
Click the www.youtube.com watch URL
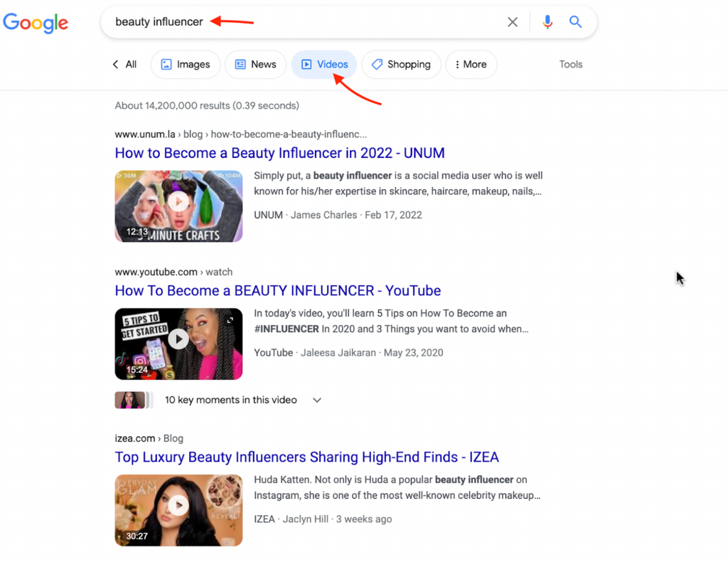(x=173, y=272)
